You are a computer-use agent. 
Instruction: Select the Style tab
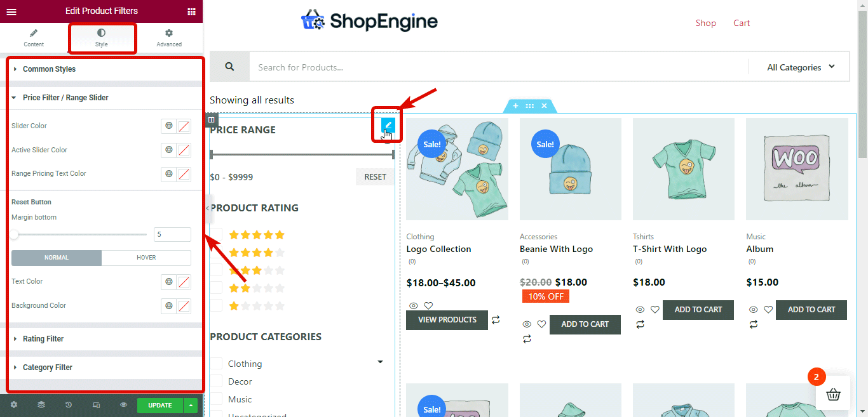point(102,38)
